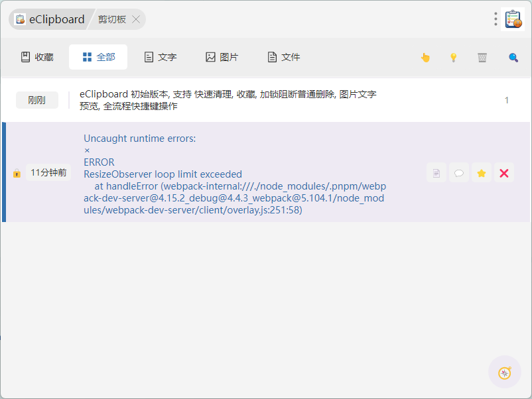
Task: Favorite the error entry with star icon
Action: [x=482, y=173]
